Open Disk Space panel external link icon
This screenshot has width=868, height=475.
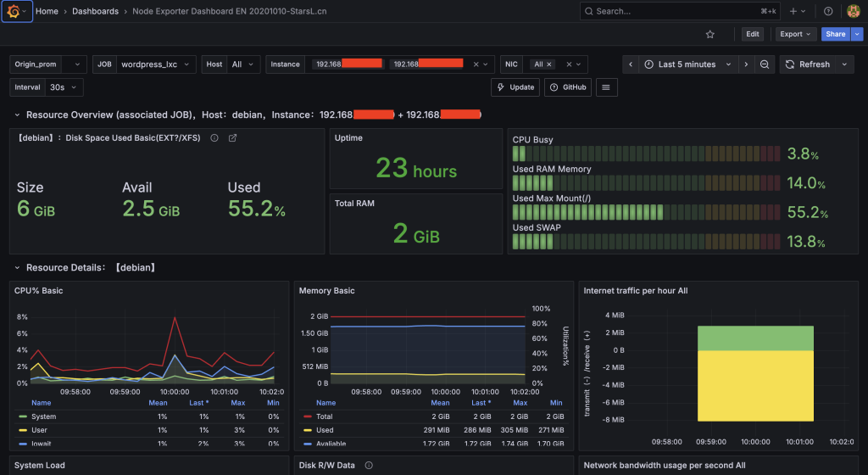tap(233, 138)
